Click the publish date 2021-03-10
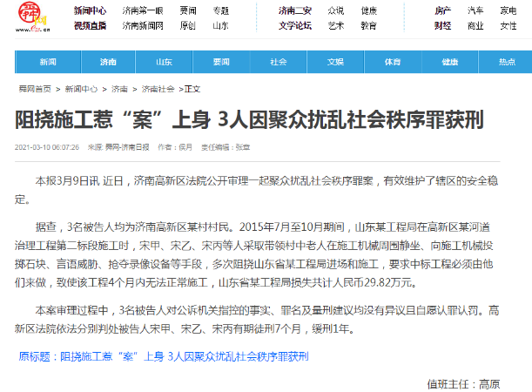532x392 pixels. pos(47,147)
